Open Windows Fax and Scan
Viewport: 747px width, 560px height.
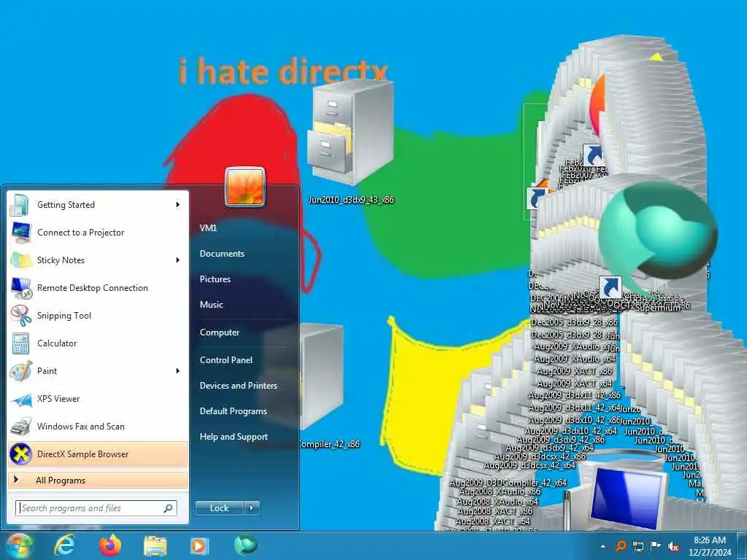tap(98, 426)
